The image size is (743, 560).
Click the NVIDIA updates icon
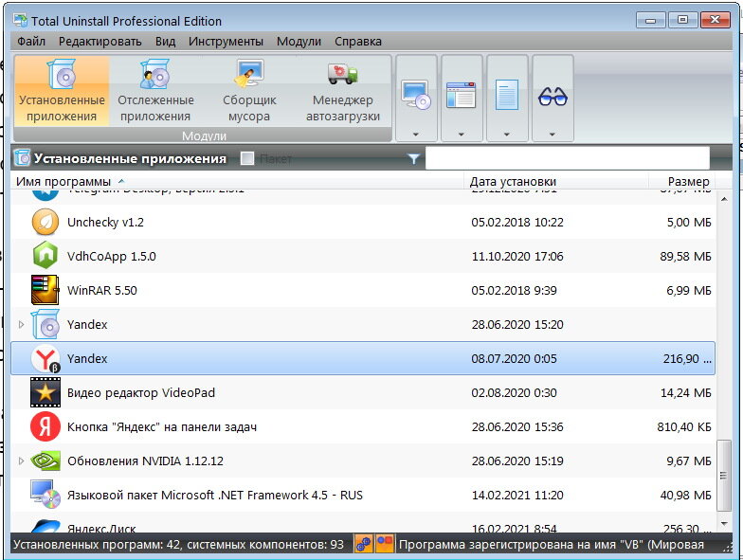click(x=45, y=461)
